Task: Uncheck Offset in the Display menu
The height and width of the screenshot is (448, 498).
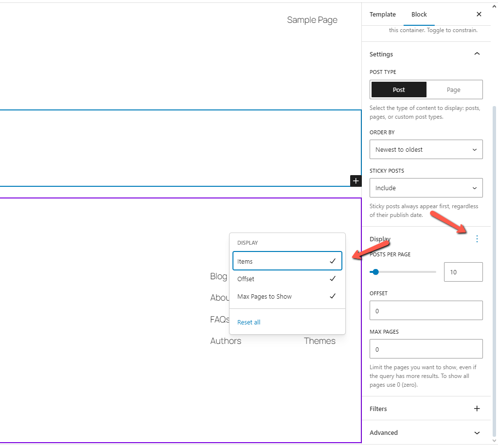Action: point(286,279)
